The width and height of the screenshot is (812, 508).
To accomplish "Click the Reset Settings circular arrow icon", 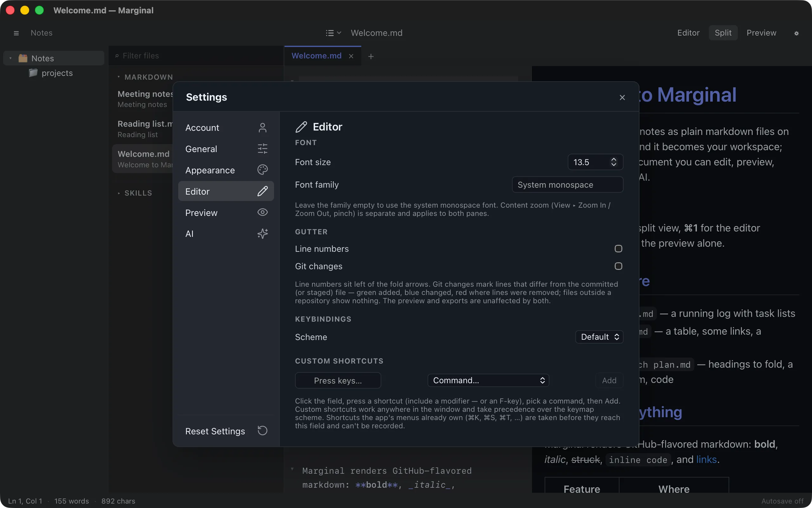I will (x=262, y=431).
